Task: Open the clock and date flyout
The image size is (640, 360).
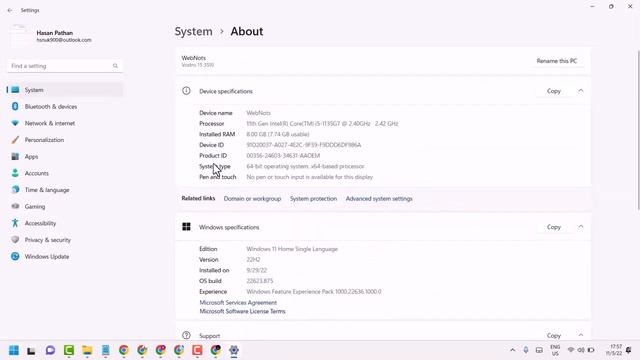Action: [613, 350]
